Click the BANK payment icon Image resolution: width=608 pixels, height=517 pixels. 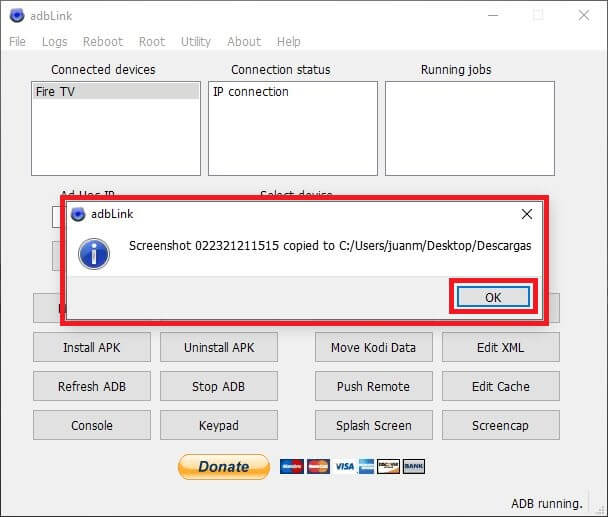click(x=414, y=467)
